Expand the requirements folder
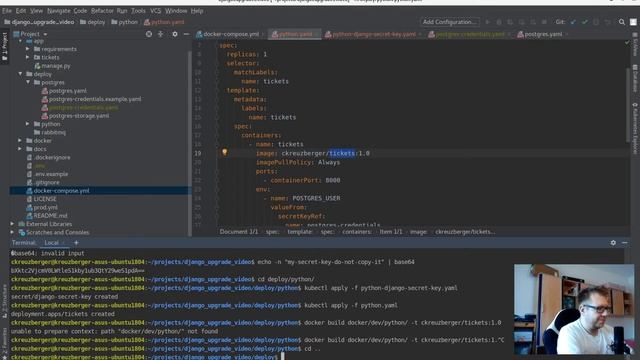Screen dimensions: 640x360 (28, 49)
